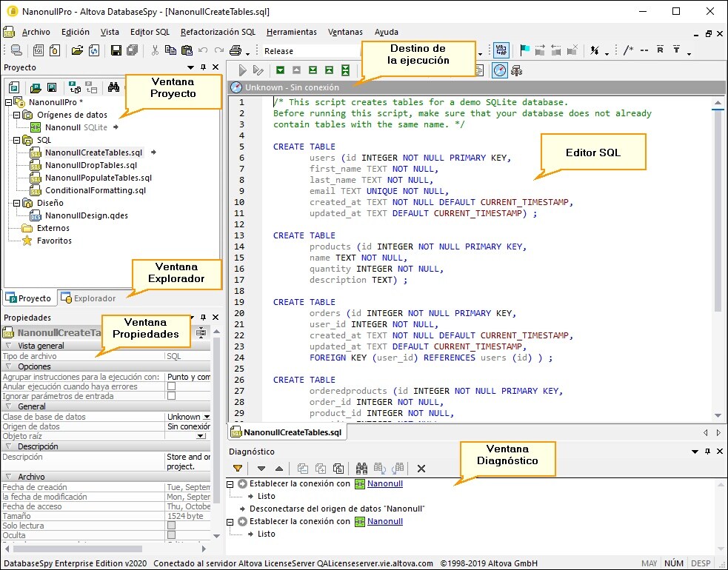Collapse the 'Orígenes de datos' folder
728x570 pixels.
[x=17, y=115]
